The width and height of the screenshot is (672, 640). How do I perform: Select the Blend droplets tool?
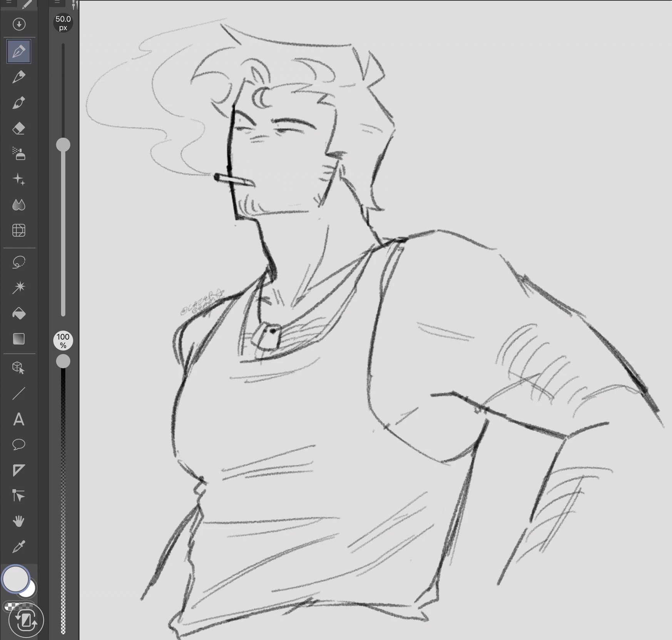click(19, 205)
